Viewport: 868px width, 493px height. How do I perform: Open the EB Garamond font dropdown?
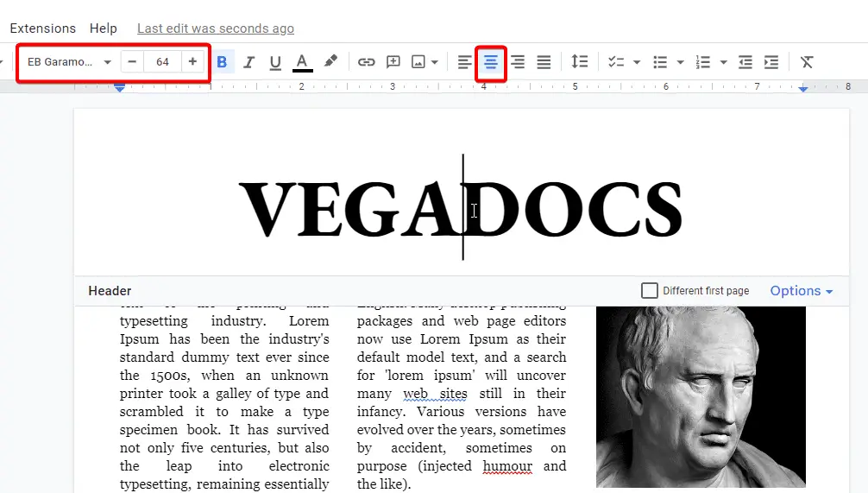click(x=69, y=62)
